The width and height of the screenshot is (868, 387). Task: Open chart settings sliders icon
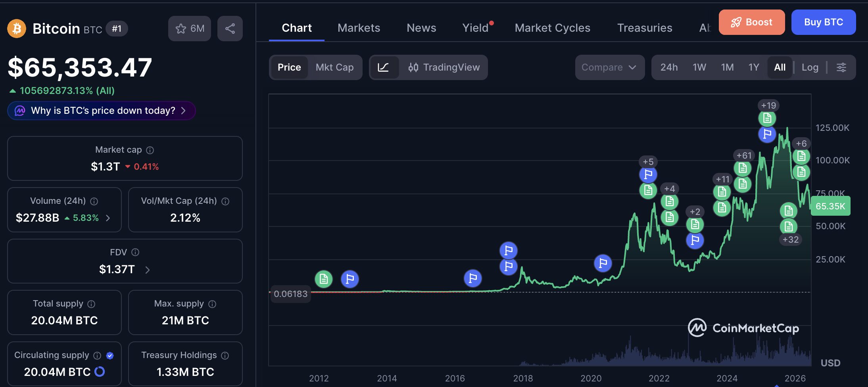[x=841, y=67]
